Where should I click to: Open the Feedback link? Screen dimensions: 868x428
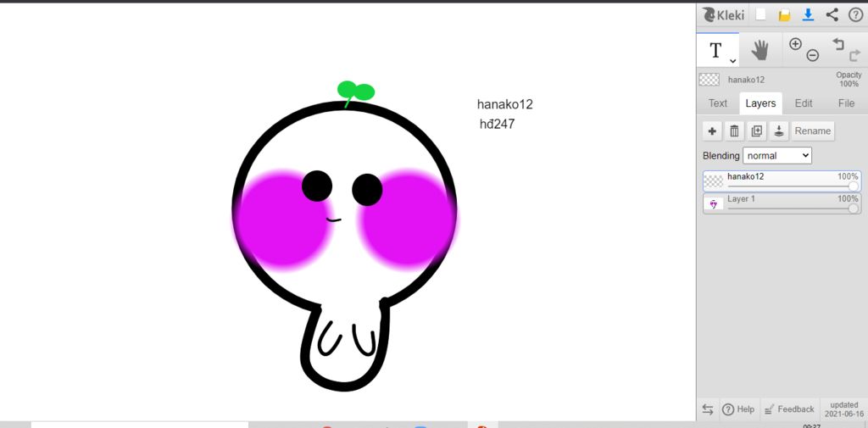(789, 409)
